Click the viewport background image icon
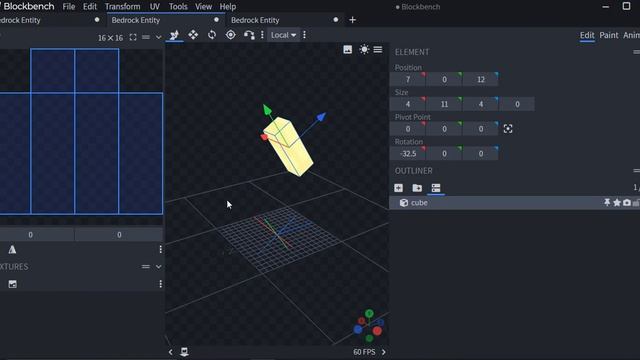The width and height of the screenshot is (640, 360). coord(347,50)
